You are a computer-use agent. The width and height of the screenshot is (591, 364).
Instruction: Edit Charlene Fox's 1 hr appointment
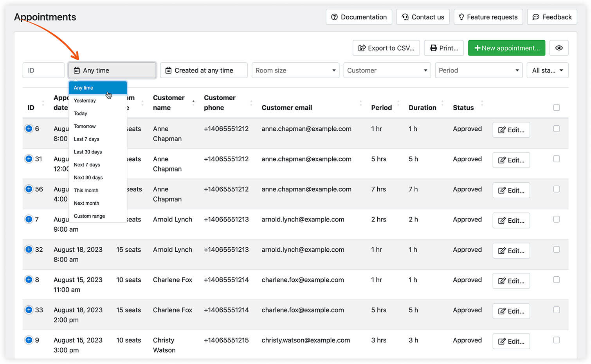click(511, 281)
